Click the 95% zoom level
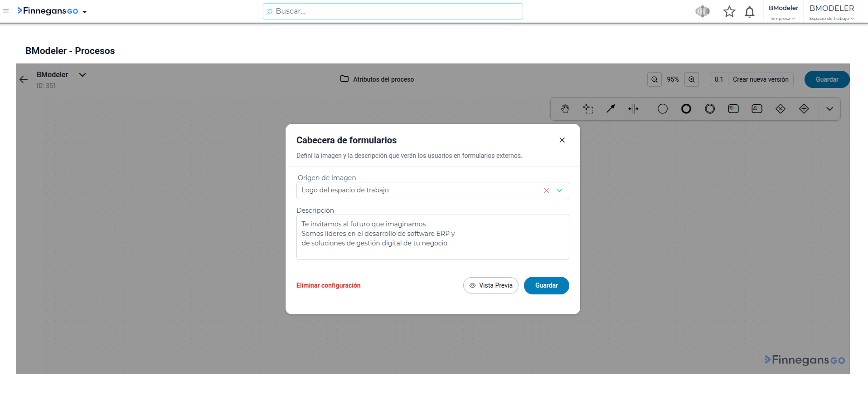The height and width of the screenshot is (411, 868). pos(673,79)
